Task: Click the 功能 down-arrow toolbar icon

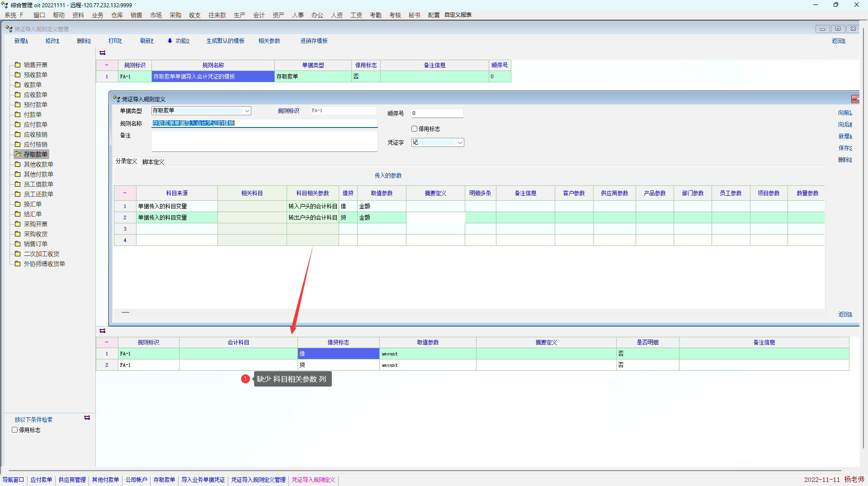Action: coord(170,41)
